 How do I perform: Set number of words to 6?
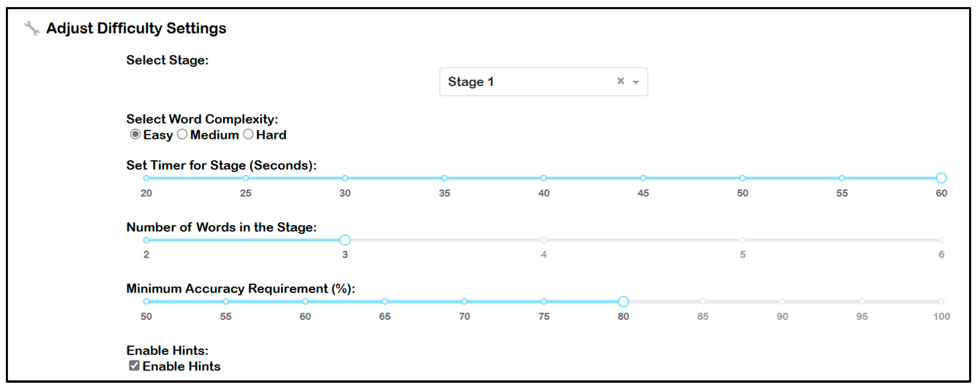pos(941,240)
